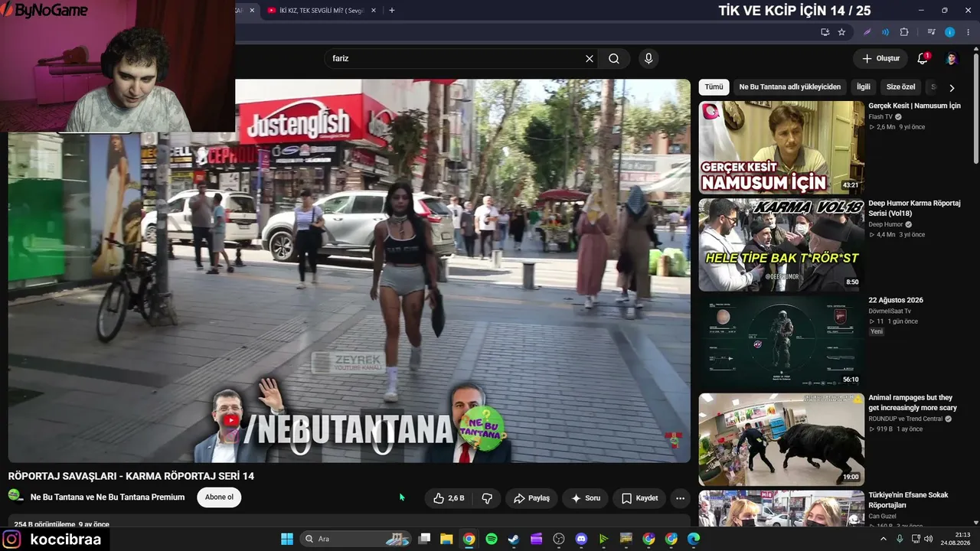Open the Ne Bu Tantana channel avatar

pos(16,496)
